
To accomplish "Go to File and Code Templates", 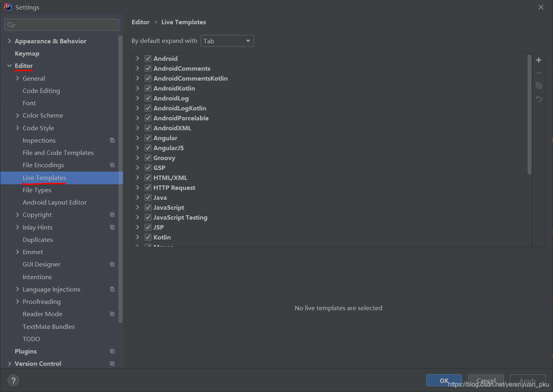I will pos(58,153).
